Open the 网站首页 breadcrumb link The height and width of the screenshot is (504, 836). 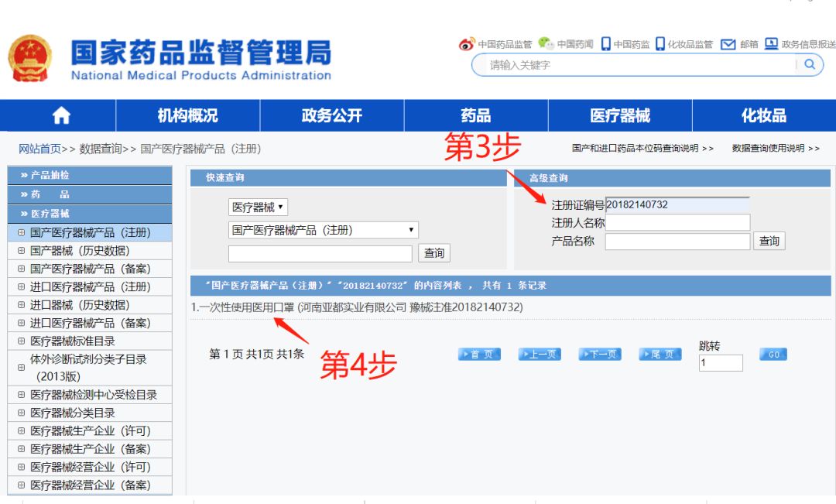coord(35,149)
